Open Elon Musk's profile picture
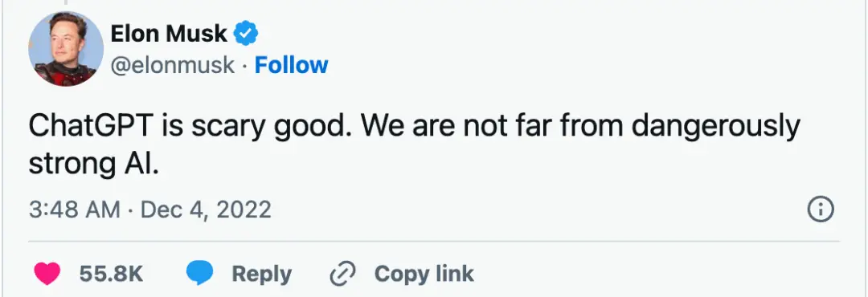 tap(66, 49)
